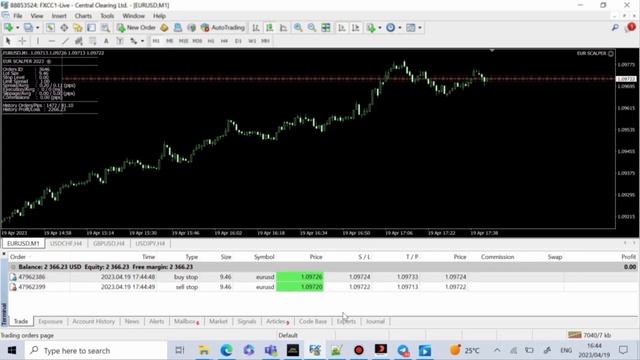Viewport: 640px width, 360px height.
Task: Open the red notification icon top right
Action: click(631, 27)
